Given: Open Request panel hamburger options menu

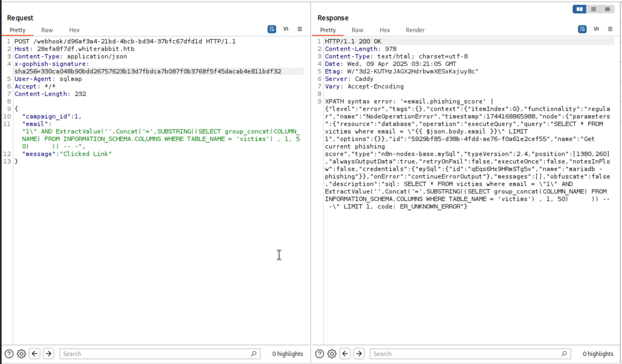Looking at the screenshot, I should [x=300, y=29].
